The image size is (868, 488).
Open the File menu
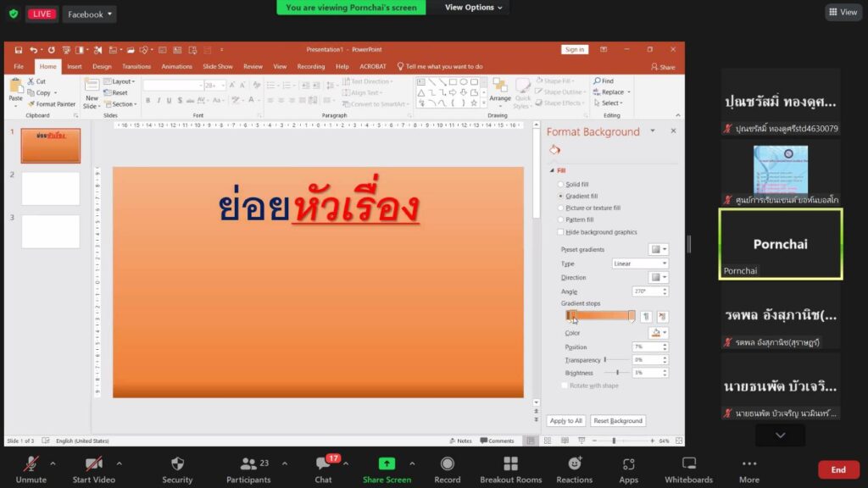pos(19,66)
